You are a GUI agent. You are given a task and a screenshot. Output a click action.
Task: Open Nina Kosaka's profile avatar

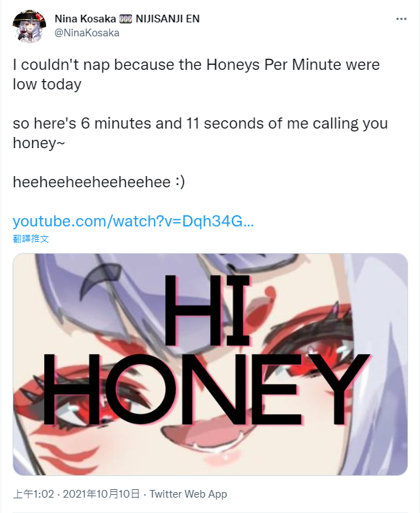point(29,26)
